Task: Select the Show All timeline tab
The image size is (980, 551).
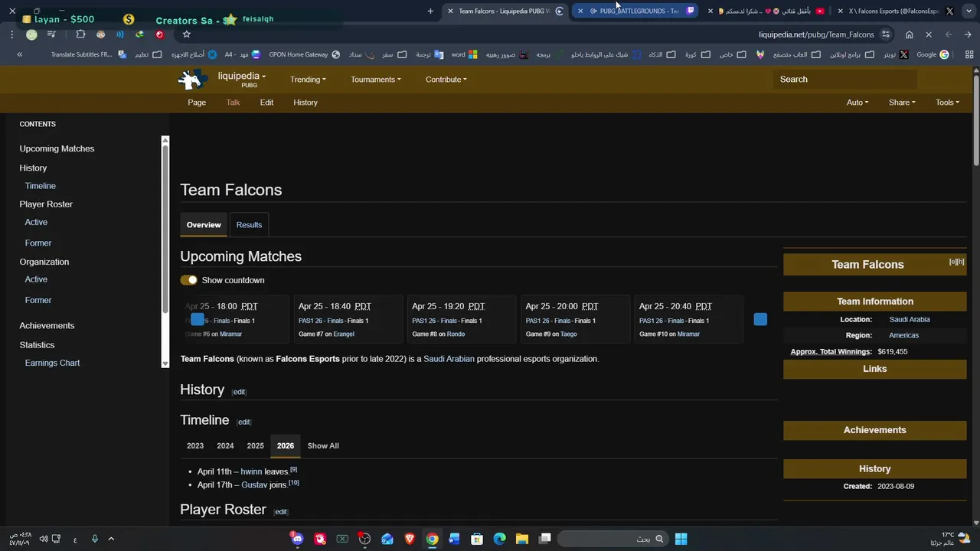Action: tap(323, 445)
